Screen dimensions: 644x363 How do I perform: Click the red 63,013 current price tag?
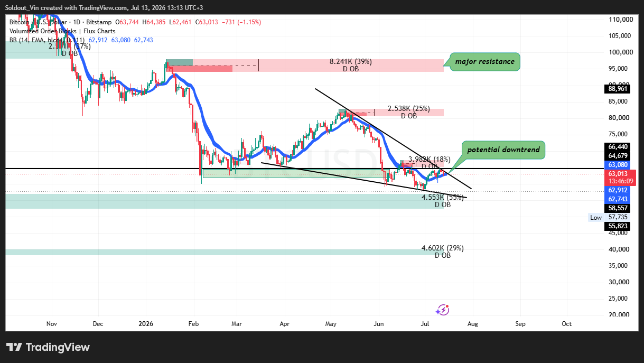pyautogui.click(x=620, y=178)
